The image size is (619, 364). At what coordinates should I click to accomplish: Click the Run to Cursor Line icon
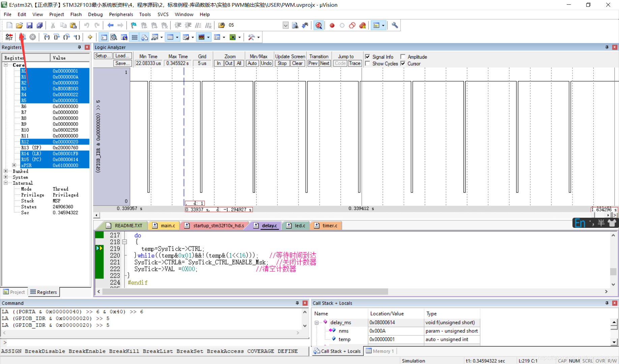point(77,37)
